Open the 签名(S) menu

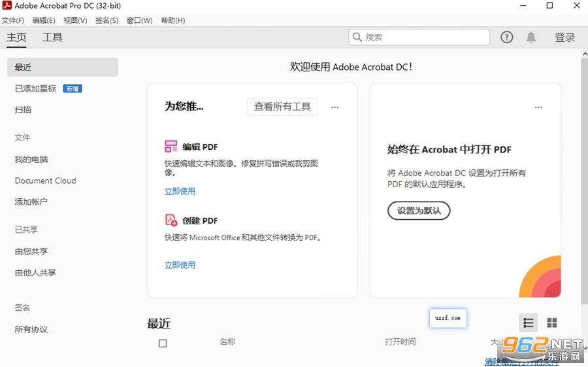[106, 20]
